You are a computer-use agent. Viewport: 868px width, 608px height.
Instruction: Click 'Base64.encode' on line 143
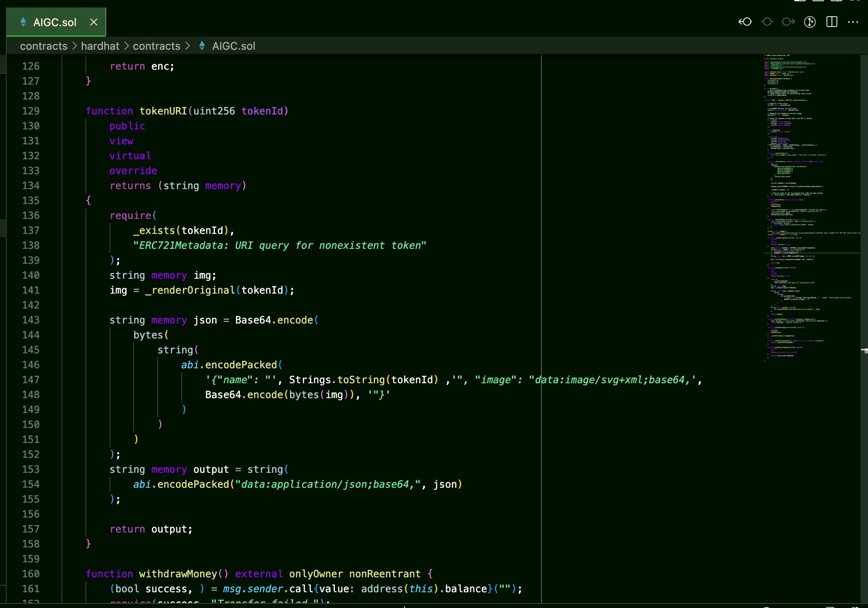pos(274,320)
